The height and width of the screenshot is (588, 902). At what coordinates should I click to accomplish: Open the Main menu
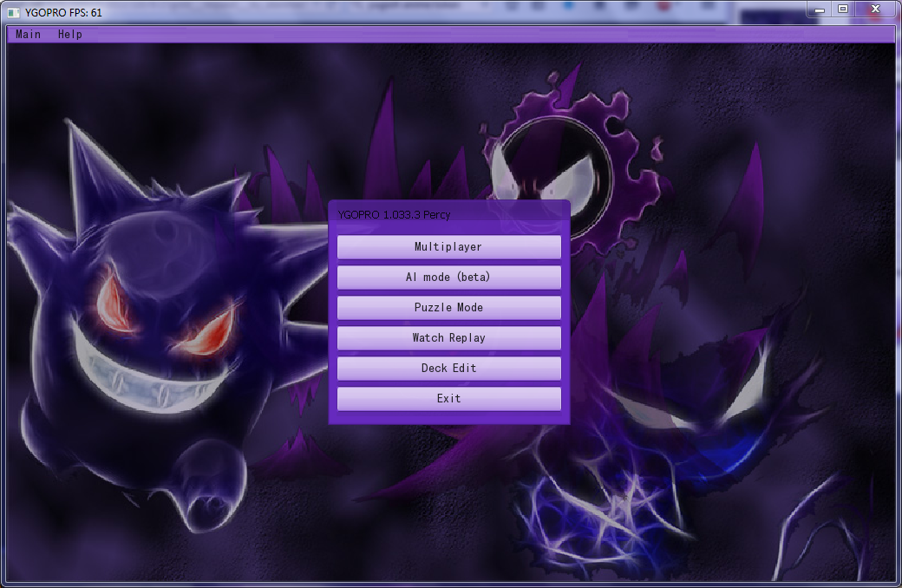[28, 35]
